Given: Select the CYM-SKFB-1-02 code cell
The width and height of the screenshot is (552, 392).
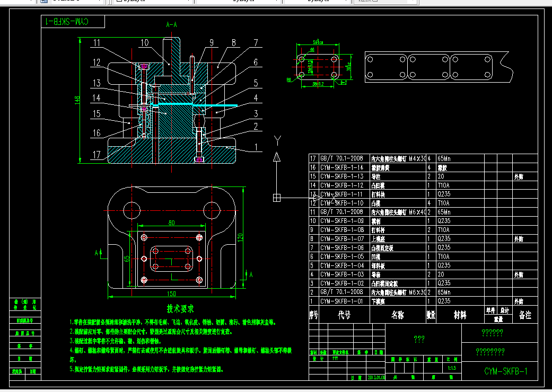Looking at the screenshot, I should (341, 283).
